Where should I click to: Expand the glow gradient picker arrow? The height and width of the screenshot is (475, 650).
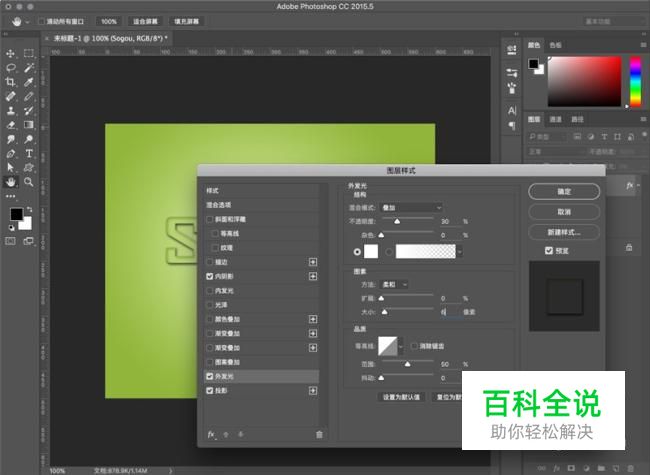click(x=459, y=251)
